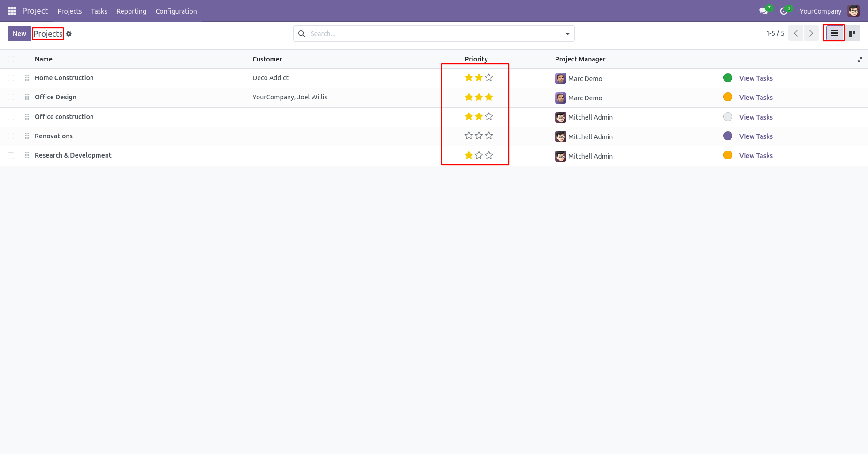Screen dimensions: 868x454
Task: Open the Research & Development project name
Action: pyautogui.click(x=73, y=155)
